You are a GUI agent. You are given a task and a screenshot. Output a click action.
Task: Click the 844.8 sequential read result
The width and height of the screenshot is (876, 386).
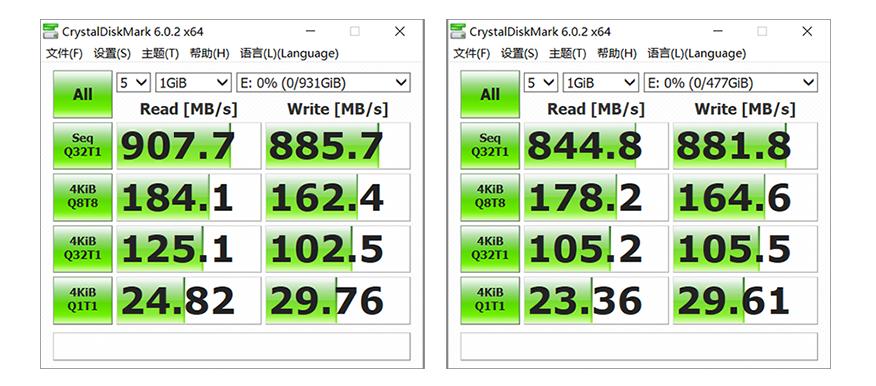(596, 146)
